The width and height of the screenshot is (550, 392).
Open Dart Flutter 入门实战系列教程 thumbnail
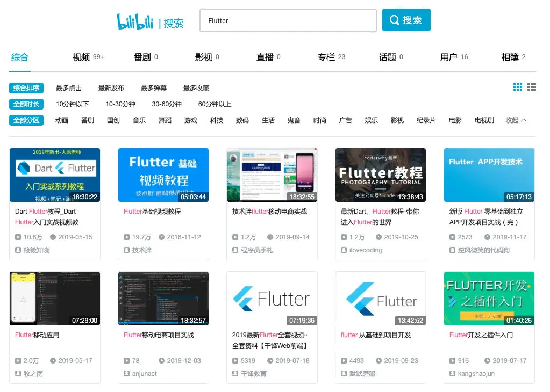tap(55, 175)
